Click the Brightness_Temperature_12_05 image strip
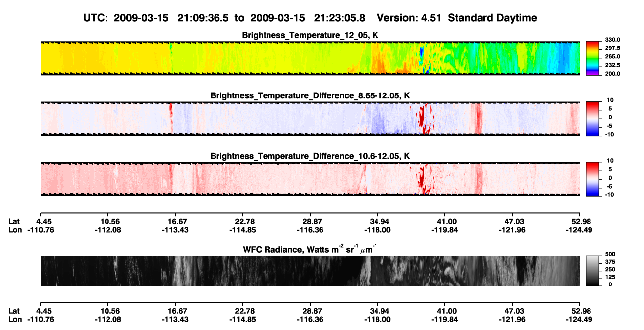 point(310,58)
